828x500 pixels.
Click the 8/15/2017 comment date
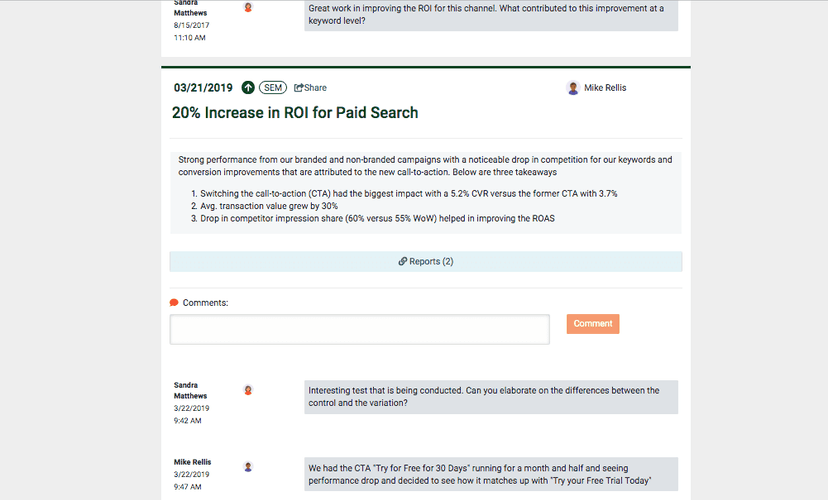[192, 25]
